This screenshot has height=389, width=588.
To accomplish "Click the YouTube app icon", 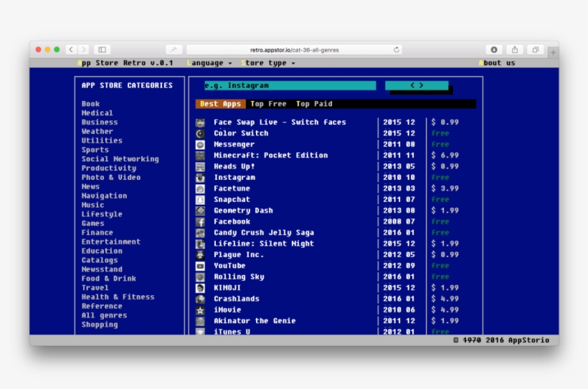I will pos(200,266).
